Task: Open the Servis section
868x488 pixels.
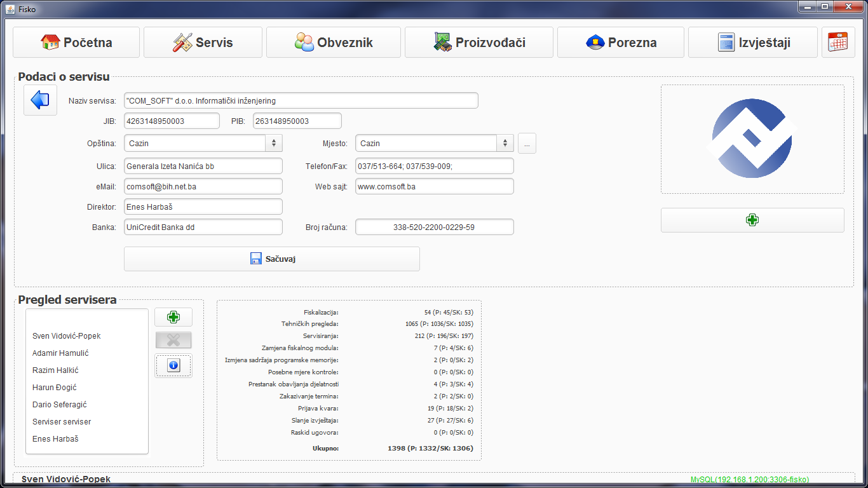Action: [x=203, y=43]
